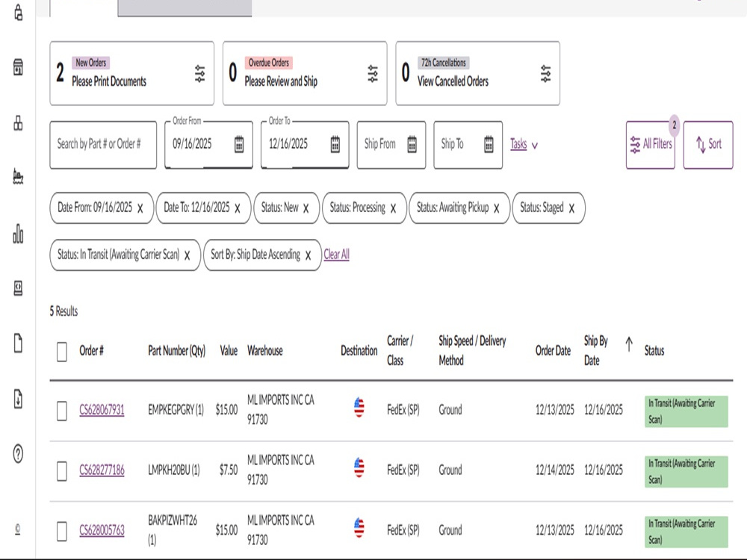Open the bar chart analytics sidebar icon
The height and width of the screenshot is (560, 747).
pos(18,233)
